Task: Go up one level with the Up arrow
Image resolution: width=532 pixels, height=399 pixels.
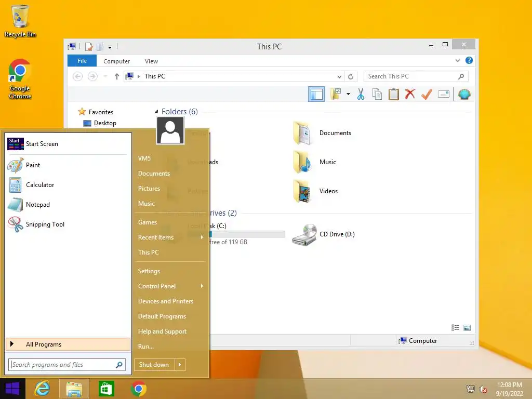Action: point(117,76)
